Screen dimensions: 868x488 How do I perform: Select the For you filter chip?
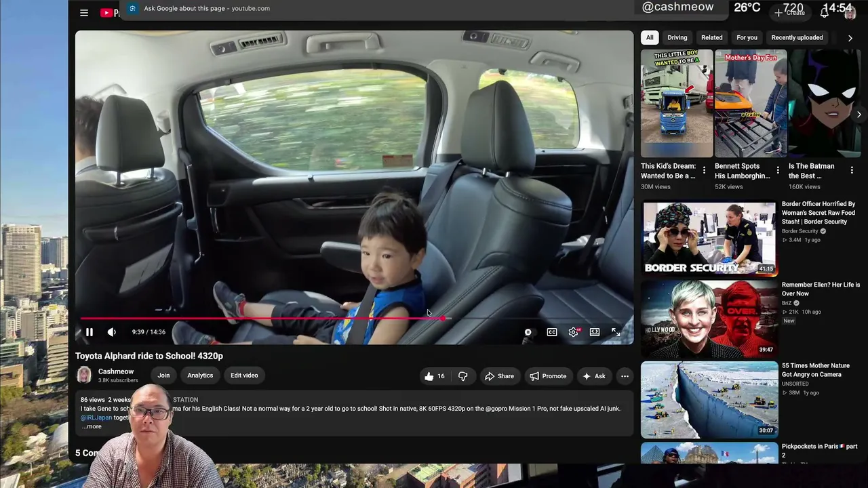[747, 38]
